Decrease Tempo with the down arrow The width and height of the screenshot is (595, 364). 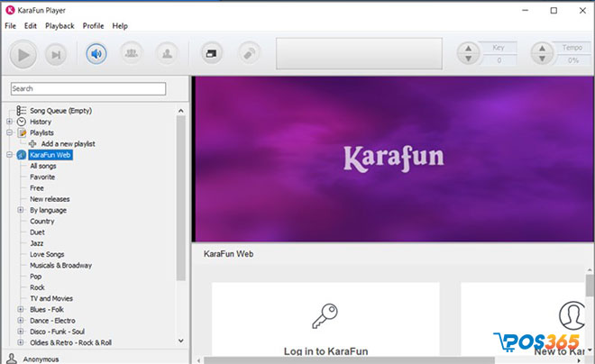click(542, 59)
